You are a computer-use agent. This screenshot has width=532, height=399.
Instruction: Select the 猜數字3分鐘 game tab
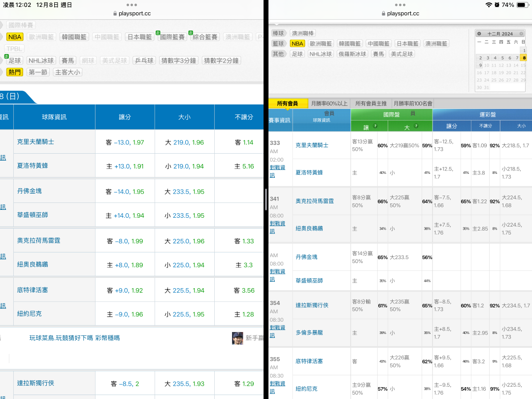(x=179, y=61)
